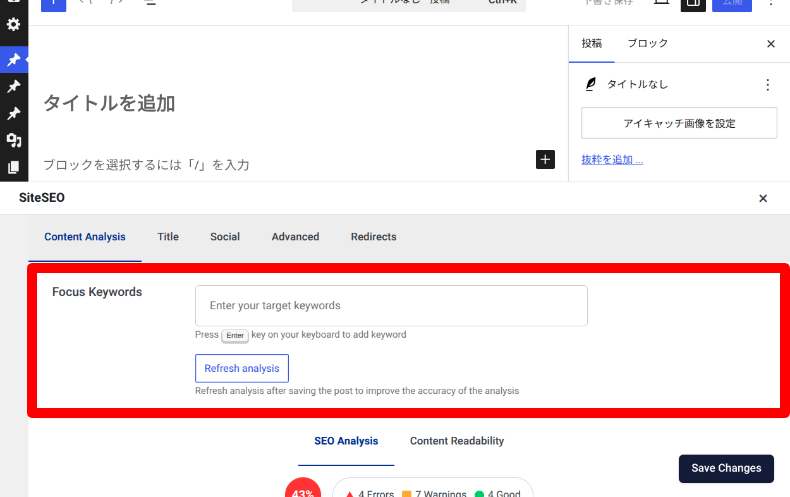Click the SiteSEO panel heading

pos(42,198)
